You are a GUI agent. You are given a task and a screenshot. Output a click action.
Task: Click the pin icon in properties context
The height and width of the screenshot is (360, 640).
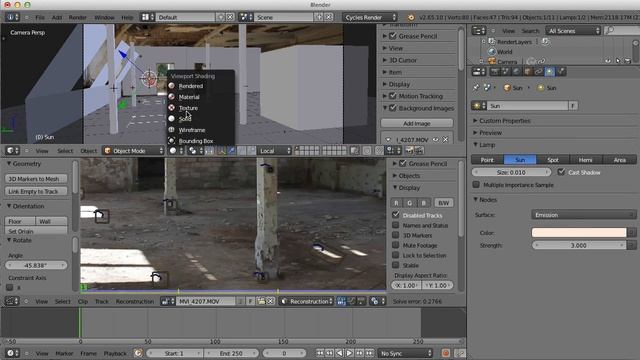476,87
